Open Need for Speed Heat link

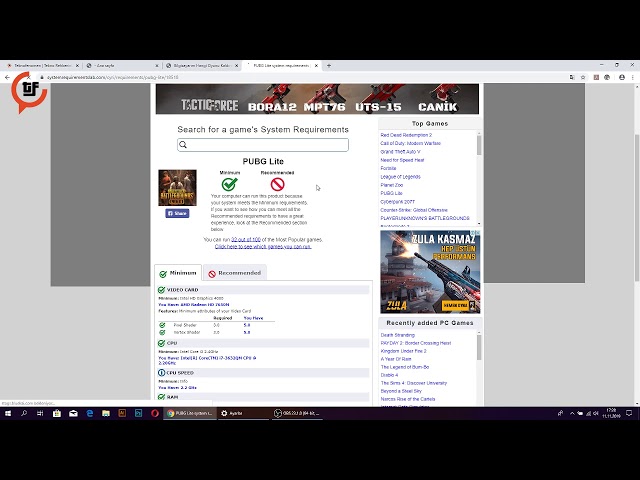[x=402, y=160]
